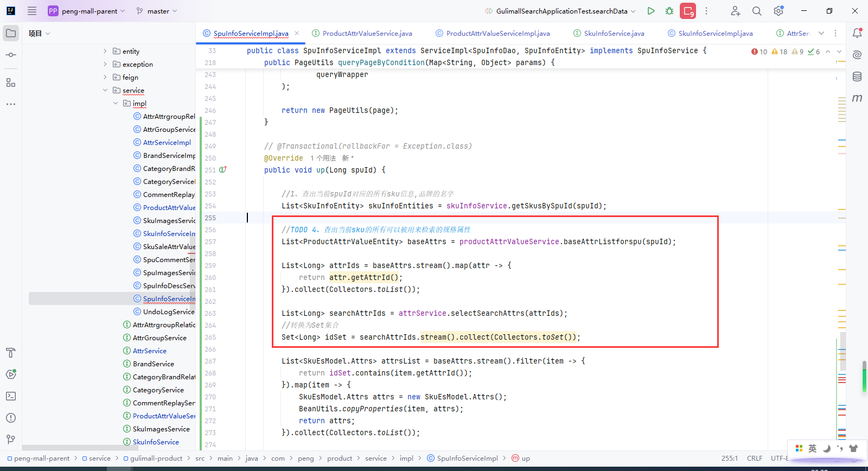Switch to ProductAttrValueService.java tab
The image size is (868, 471).
click(362, 33)
